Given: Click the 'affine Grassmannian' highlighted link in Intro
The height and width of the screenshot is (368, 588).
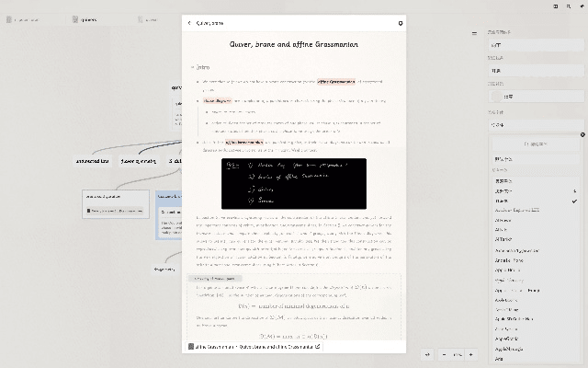Looking at the screenshot, I should click(329, 81).
